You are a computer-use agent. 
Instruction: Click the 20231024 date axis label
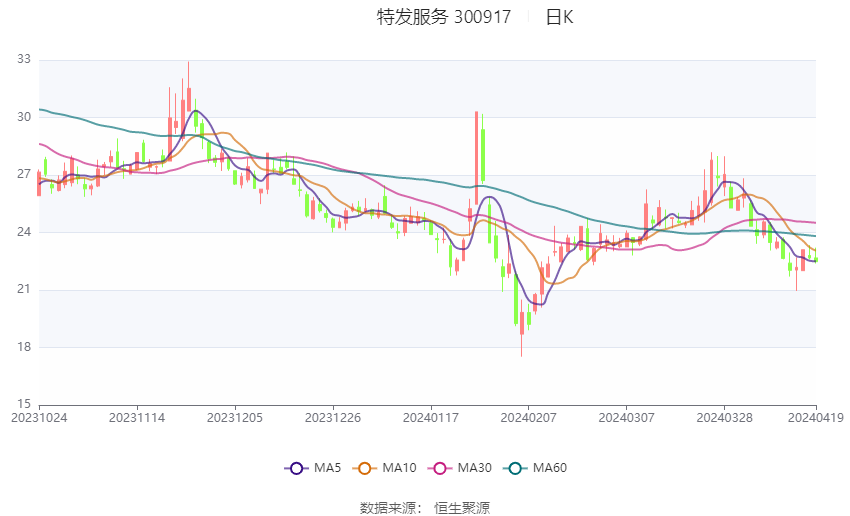39,418
